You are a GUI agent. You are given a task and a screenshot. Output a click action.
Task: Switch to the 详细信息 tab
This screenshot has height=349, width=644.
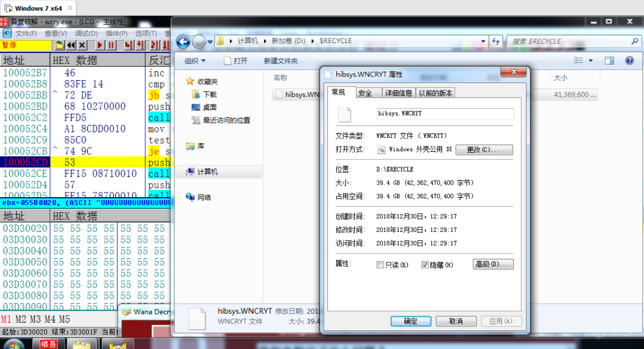pyautogui.click(x=399, y=93)
